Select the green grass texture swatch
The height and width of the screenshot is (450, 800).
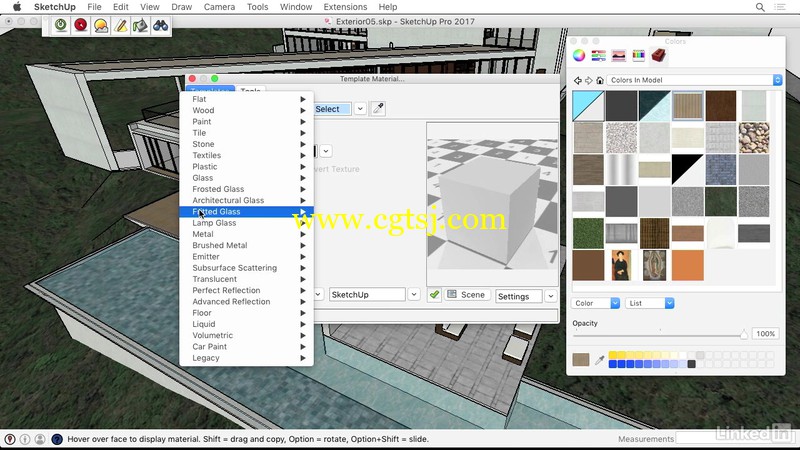point(588,233)
